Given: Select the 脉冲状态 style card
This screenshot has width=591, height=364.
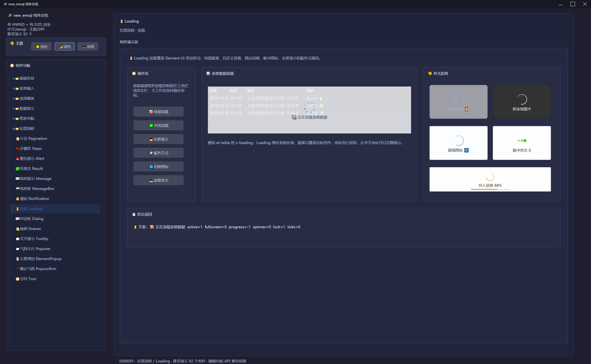Looking at the screenshot, I should [x=522, y=143].
